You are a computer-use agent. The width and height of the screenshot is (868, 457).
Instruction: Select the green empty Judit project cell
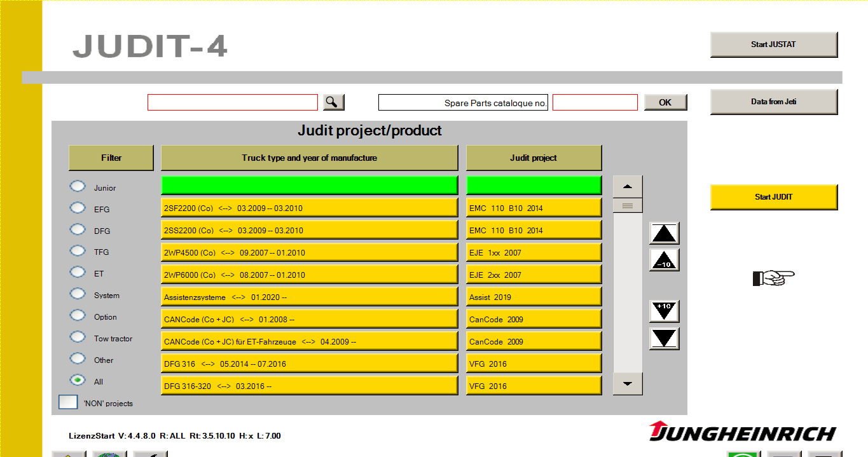[x=534, y=185]
